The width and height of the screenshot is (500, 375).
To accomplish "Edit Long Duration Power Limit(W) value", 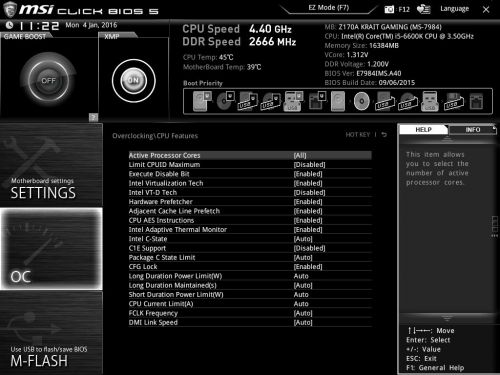I will (x=250, y=276).
